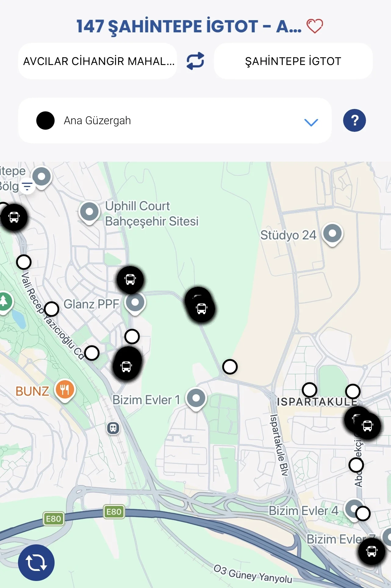The width and height of the screenshot is (391, 588).
Task: Click the black route color circle
Action: 45,121
